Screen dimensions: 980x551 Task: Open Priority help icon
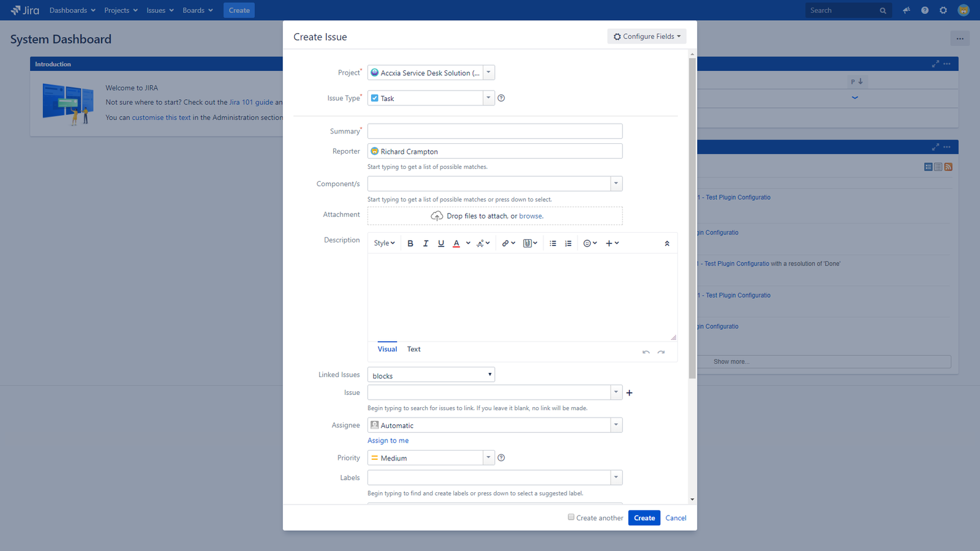click(x=501, y=458)
